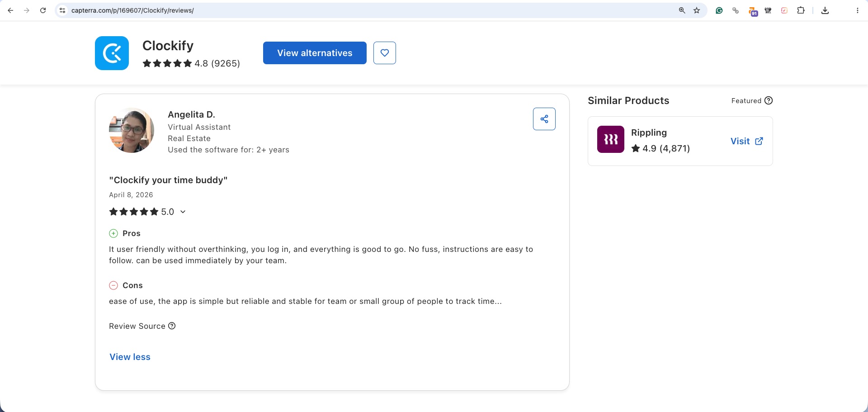Click the Rippling logo
Screen dimensions: 868x412
click(x=611, y=139)
